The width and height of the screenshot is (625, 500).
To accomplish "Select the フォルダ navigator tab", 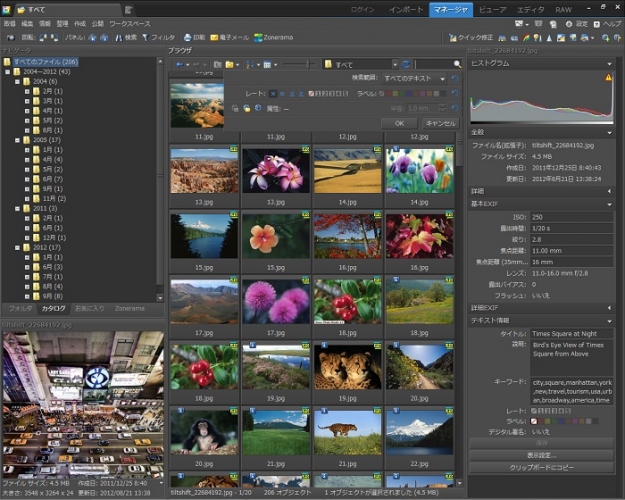I will point(20,309).
